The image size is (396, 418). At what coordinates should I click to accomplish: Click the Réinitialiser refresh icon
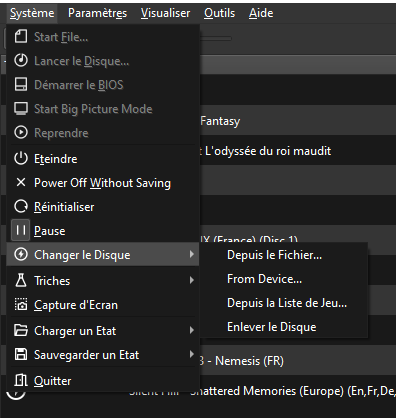(x=21, y=207)
